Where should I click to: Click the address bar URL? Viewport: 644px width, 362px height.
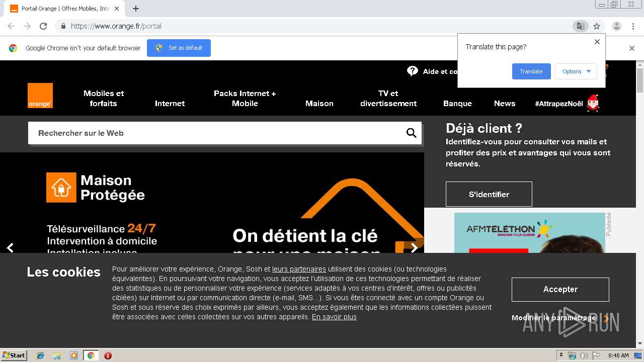(x=116, y=26)
